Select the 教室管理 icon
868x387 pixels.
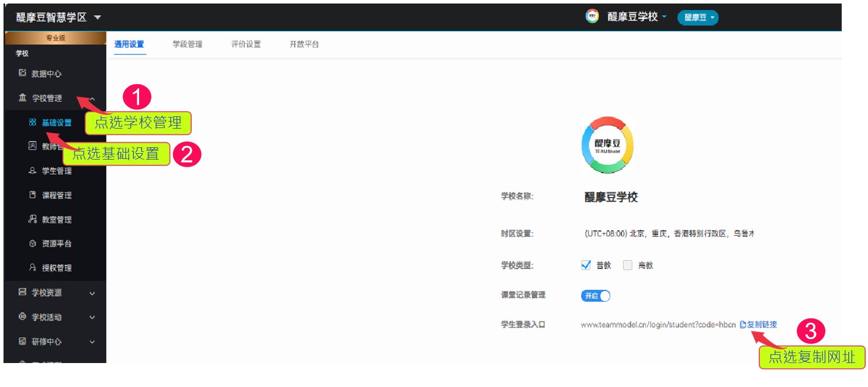[32, 219]
